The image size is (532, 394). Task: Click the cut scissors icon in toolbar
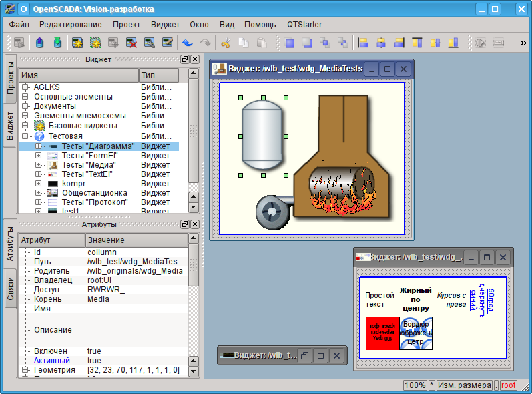pyautogui.click(x=226, y=43)
